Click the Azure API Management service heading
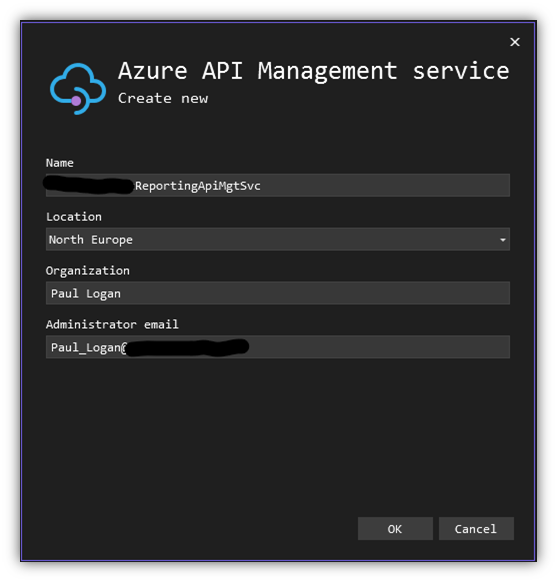This screenshot has width=557, height=582. point(314,71)
